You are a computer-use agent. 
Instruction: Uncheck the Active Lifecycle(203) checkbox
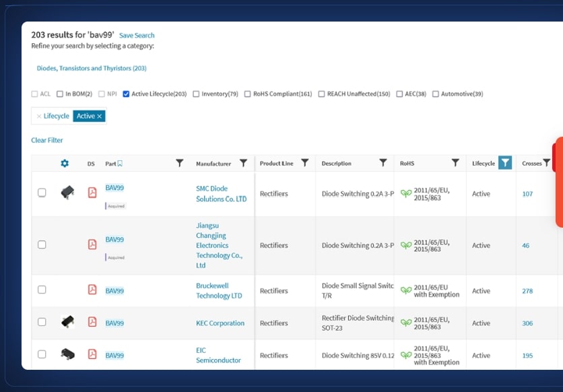pos(126,94)
